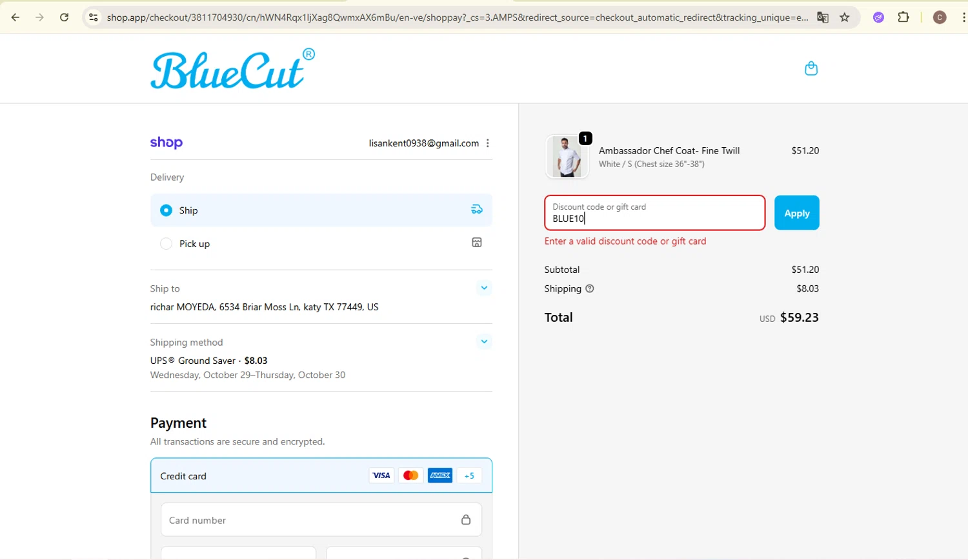View site information icon in address bar
This screenshot has width=968, height=560.
click(x=94, y=17)
